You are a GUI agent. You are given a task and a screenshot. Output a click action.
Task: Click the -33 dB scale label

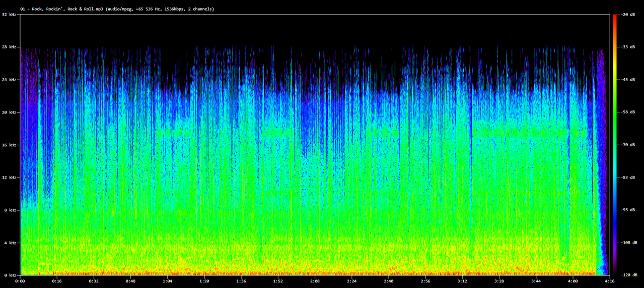pyautogui.click(x=628, y=47)
